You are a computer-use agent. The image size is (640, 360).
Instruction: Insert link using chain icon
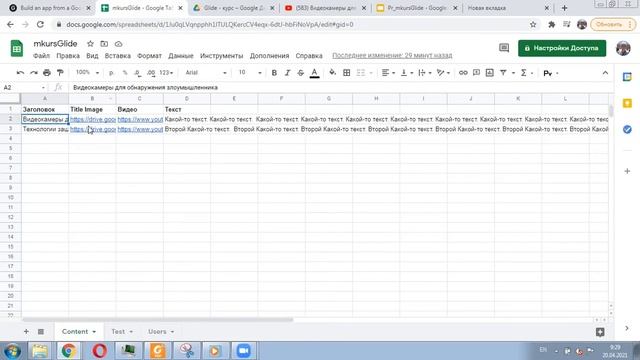tap(463, 73)
